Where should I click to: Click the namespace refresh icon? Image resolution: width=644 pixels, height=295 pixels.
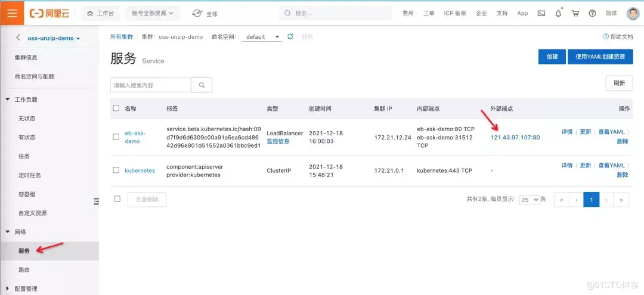point(290,36)
